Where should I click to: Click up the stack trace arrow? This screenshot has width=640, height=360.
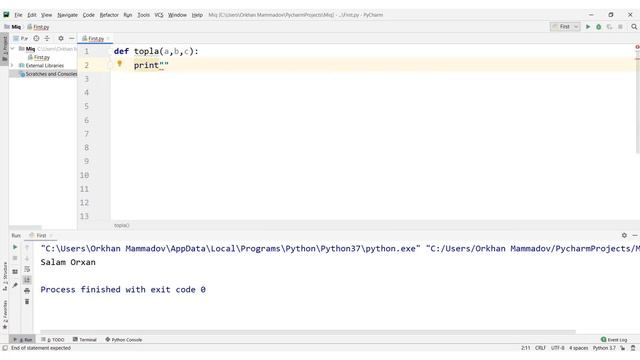[x=27, y=247]
